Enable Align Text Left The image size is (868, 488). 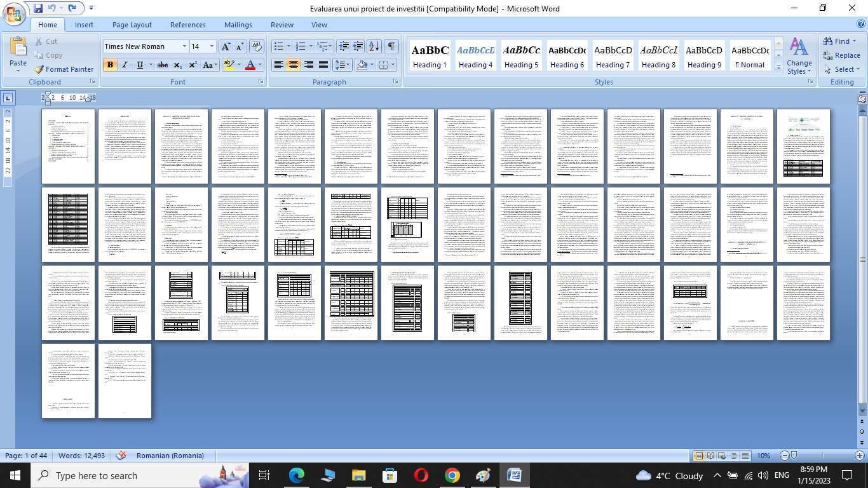click(x=278, y=65)
